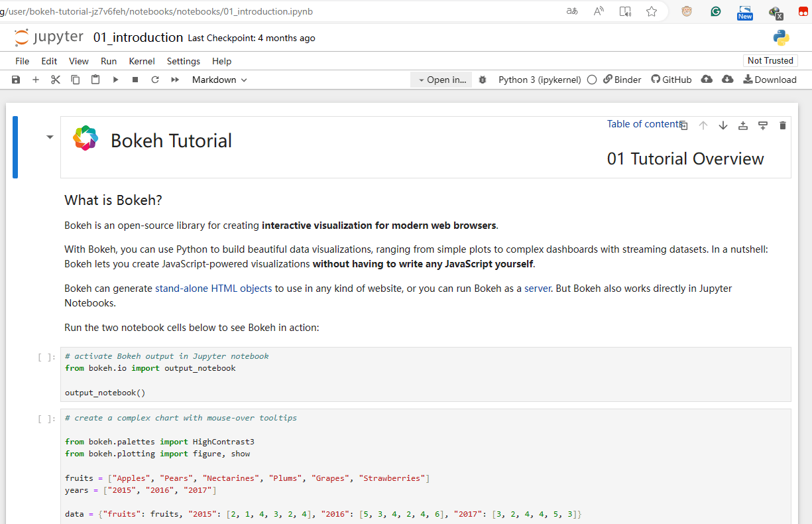Delete the cell with the trash icon
Viewport: 812px width, 524px height.
coord(783,125)
